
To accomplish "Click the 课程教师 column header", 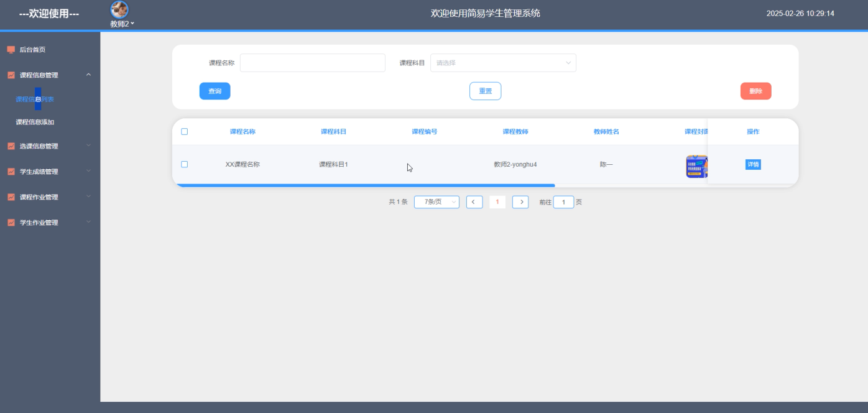I will 515,132.
